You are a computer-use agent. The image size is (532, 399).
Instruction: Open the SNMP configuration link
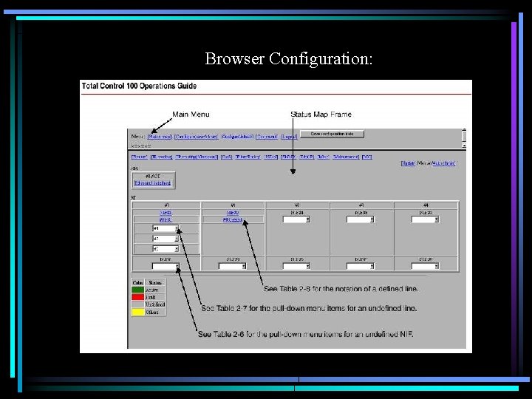[288, 157]
